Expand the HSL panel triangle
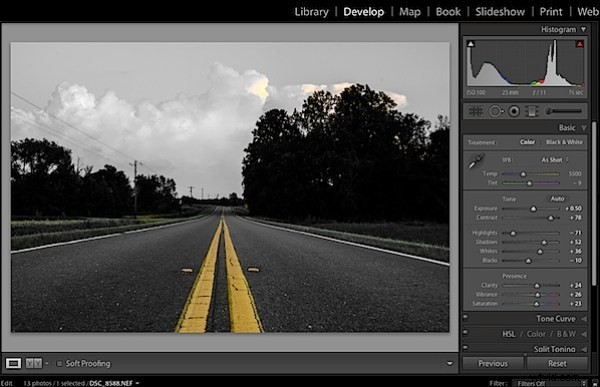The image size is (600, 387). (x=584, y=334)
